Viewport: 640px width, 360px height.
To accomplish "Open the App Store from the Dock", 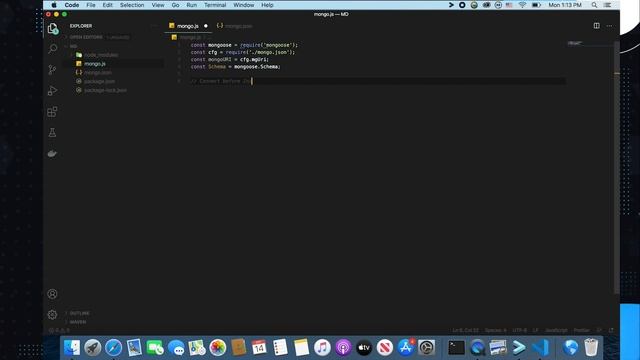I will (x=405, y=348).
